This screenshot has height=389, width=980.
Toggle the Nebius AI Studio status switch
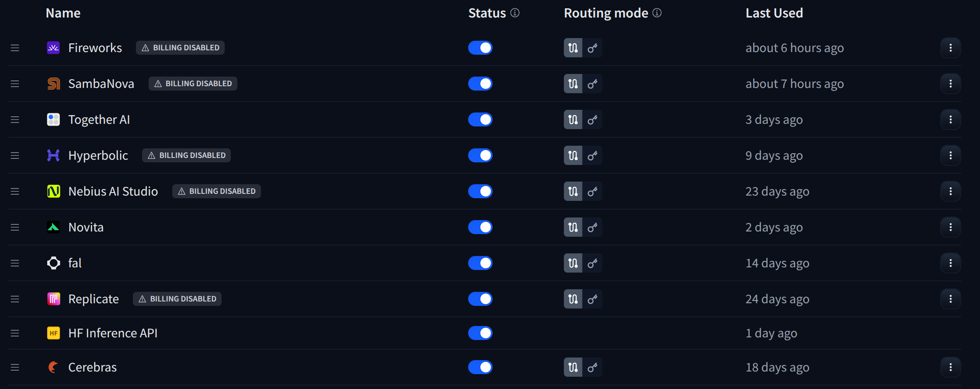coord(480,191)
